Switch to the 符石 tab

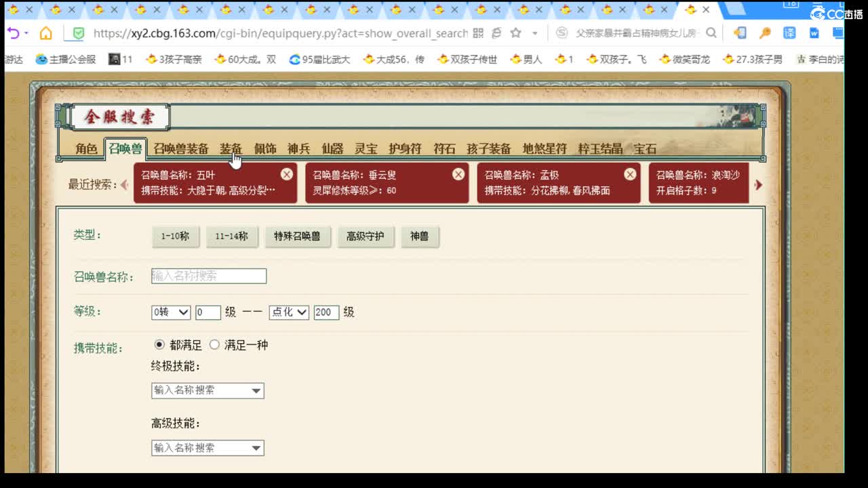[444, 148]
